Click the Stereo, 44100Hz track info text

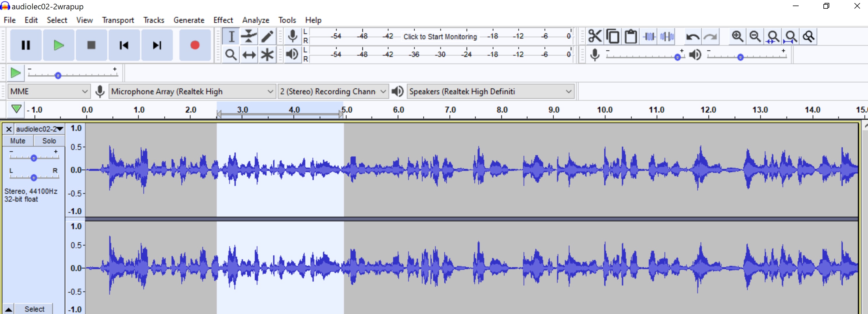[31, 191]
